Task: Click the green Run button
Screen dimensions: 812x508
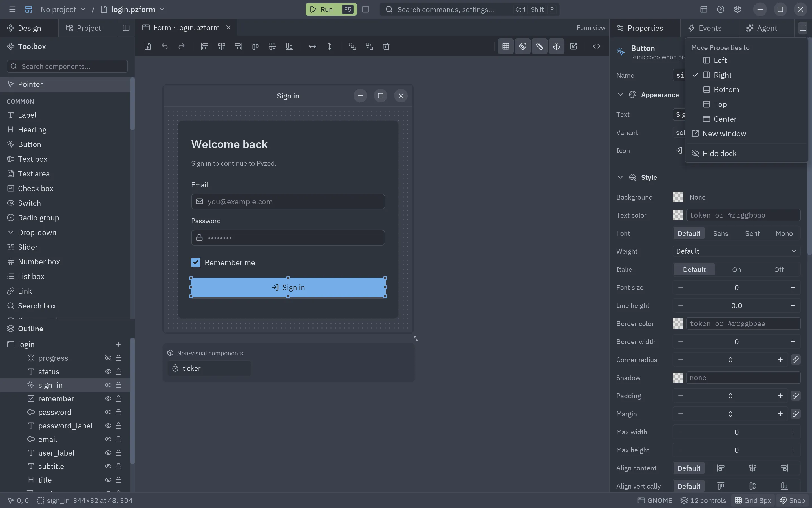Action: click(331, 9)
